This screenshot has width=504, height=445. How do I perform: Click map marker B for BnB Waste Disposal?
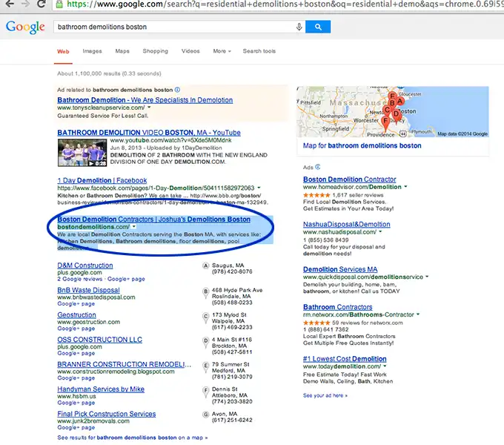(205, 293)
